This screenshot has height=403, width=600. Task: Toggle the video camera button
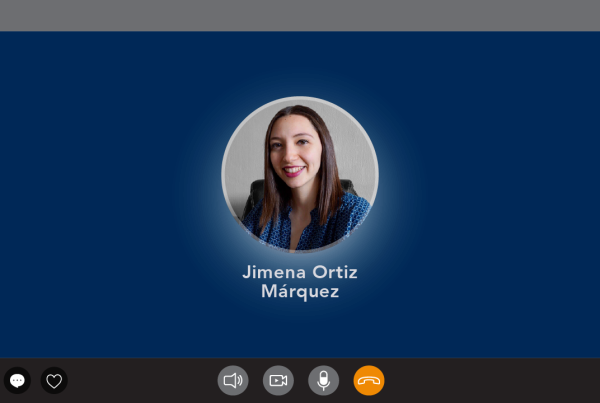[278, 380]
